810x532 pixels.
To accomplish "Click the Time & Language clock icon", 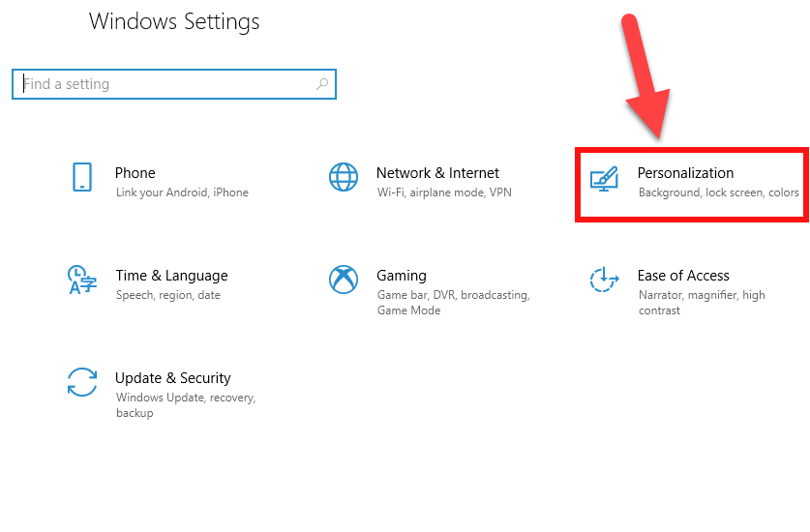I will click(82, 281).
